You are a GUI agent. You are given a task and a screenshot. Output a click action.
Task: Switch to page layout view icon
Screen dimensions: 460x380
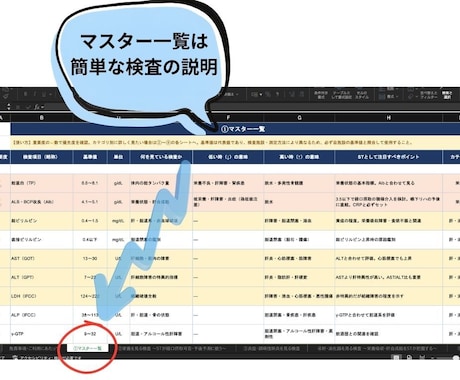(409, 358)
